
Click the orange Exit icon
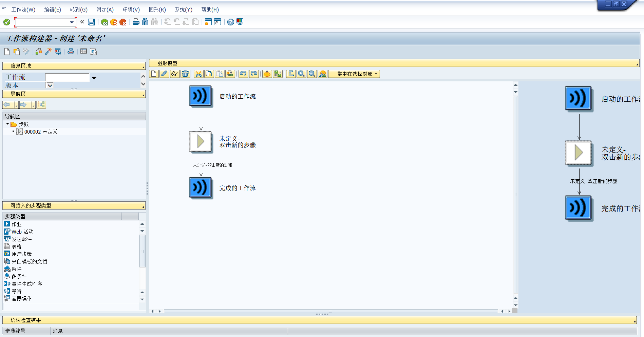[x=114, y=22]
